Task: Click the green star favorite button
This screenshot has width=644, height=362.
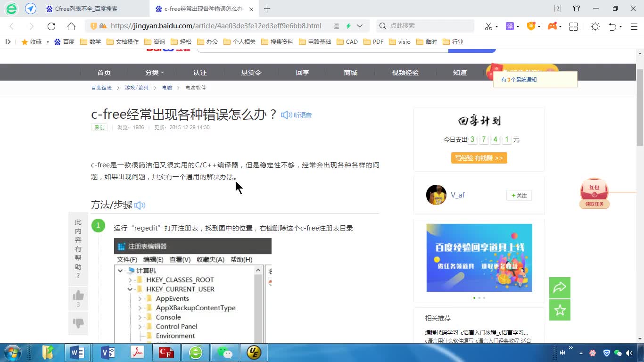Action: pos(560,310)
